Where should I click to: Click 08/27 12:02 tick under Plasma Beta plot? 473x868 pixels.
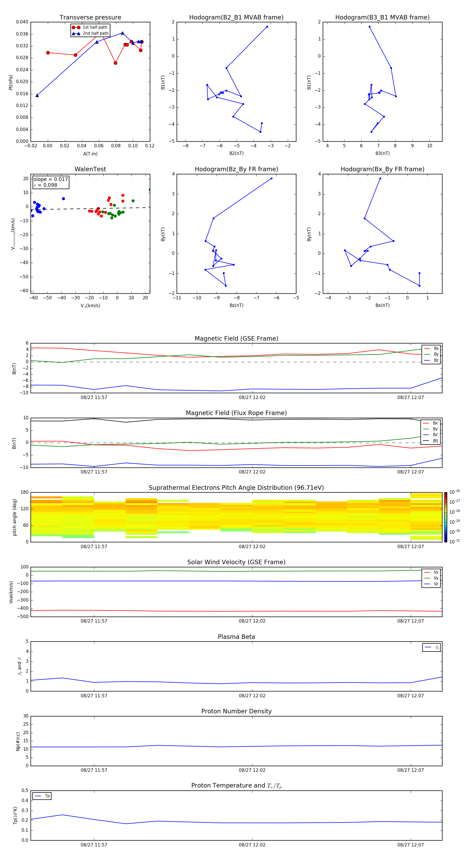[252, 696]
